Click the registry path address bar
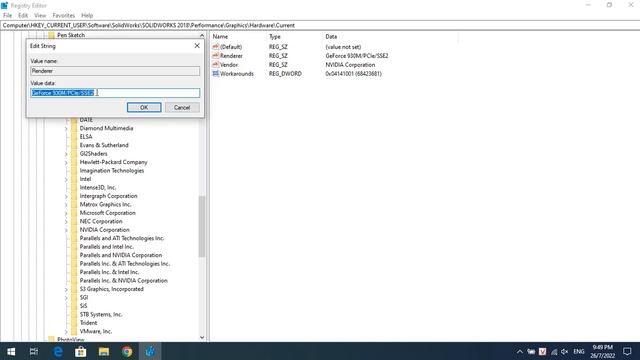 (x=320, y=25)
